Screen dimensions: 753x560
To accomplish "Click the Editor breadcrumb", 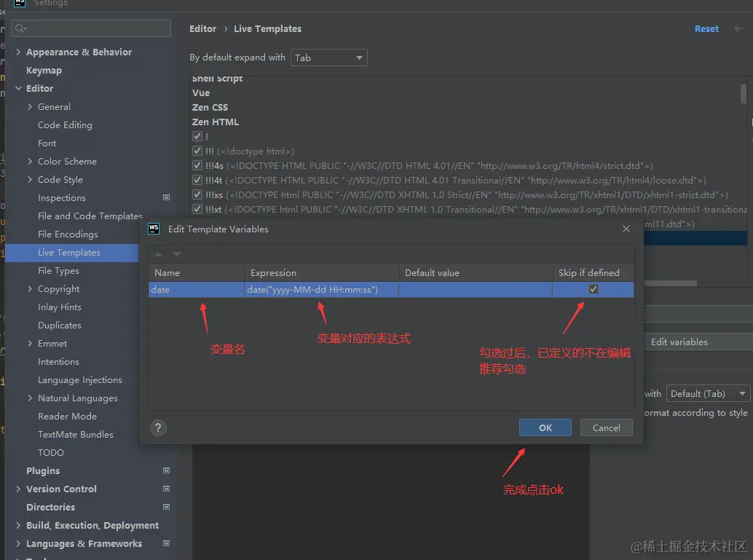I will (202, 29).
